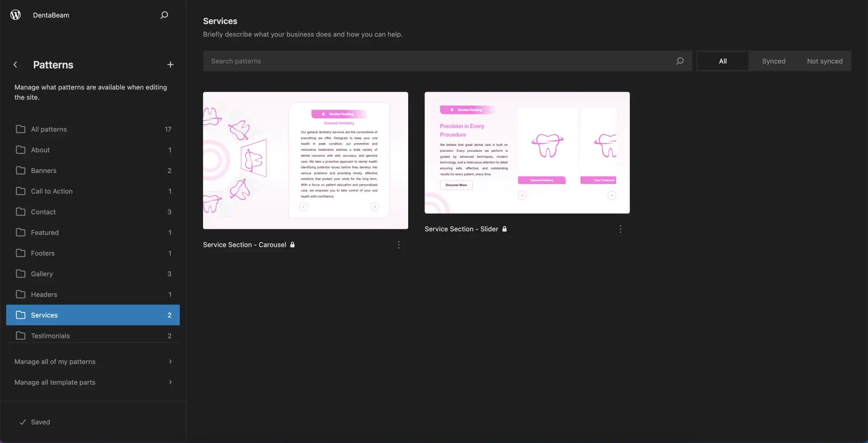Click the count 17 beside All patterns

pyautogui.click(x=168, y=129)
